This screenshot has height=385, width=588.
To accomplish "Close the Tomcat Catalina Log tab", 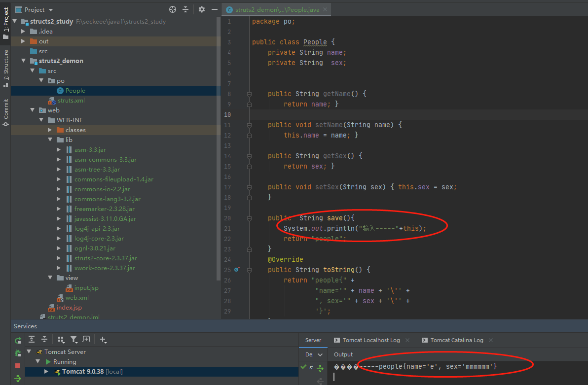I will point(491,340).
